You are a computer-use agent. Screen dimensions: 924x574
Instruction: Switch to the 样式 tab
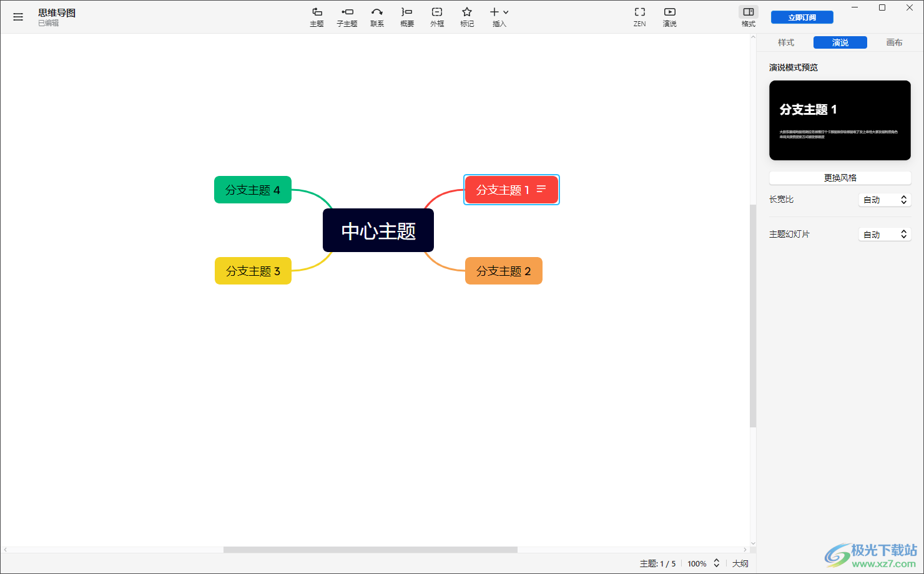pyautogui.click(x=786, y=42)
